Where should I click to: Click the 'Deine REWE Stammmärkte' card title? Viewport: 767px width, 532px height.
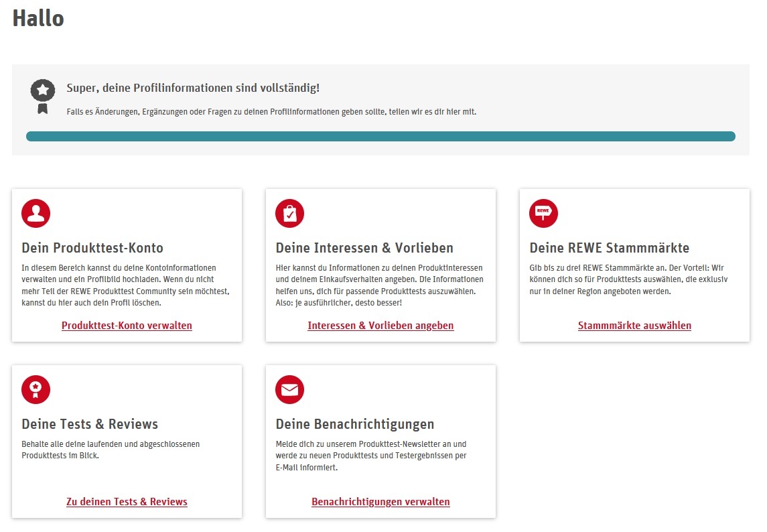(x=610, y=248)
